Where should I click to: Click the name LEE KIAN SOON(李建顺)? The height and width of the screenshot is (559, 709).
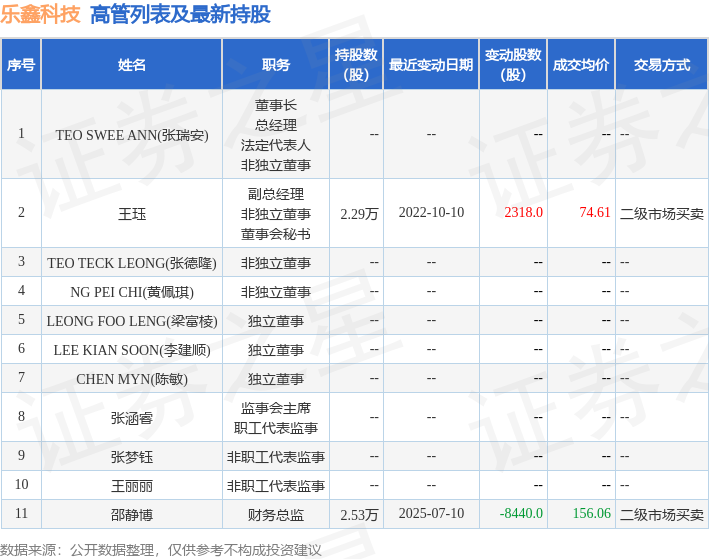[132, 350]
